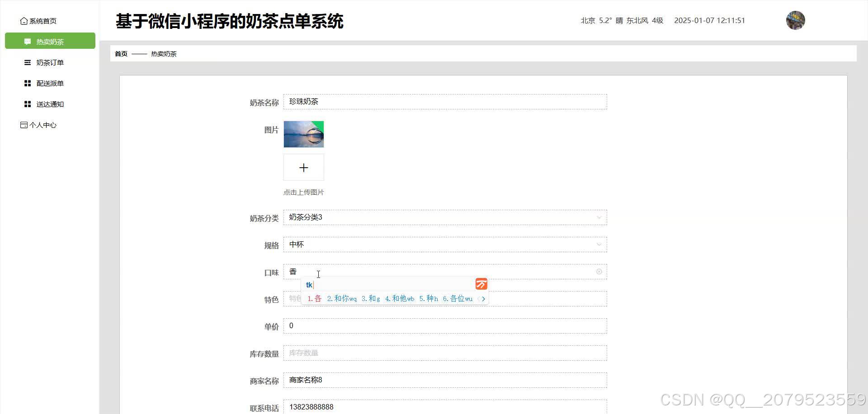The height and width of the screenshot is (414, 868).
Task: Open 首页 from the breadcrumb
Action: pyautogui.click(x=121, y=53)
